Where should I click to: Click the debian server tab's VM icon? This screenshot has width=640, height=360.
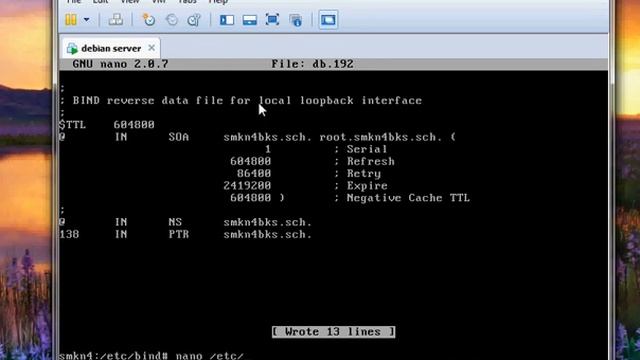coord(72,49)
